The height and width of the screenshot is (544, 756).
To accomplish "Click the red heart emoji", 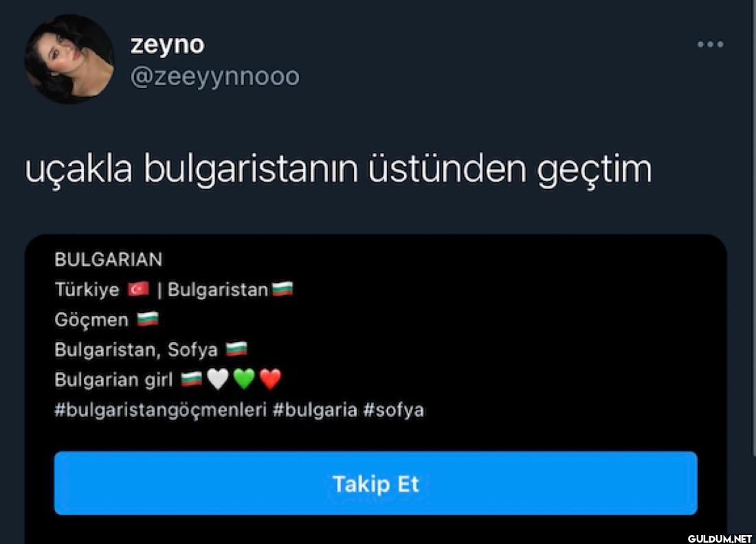I will [270, 379].
